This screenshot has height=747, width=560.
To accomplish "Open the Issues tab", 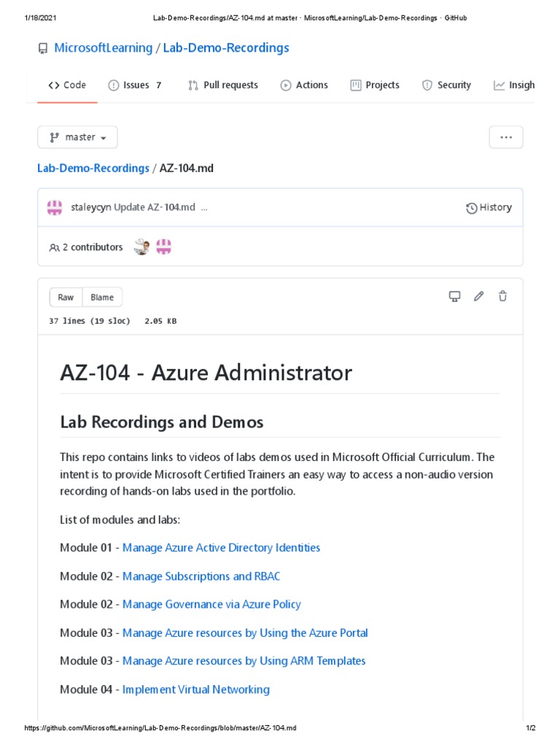I will (135, 85).
